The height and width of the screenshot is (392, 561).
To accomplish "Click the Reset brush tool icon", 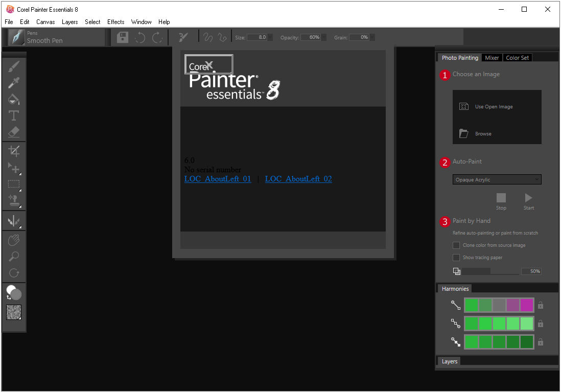I will (183, 37).
